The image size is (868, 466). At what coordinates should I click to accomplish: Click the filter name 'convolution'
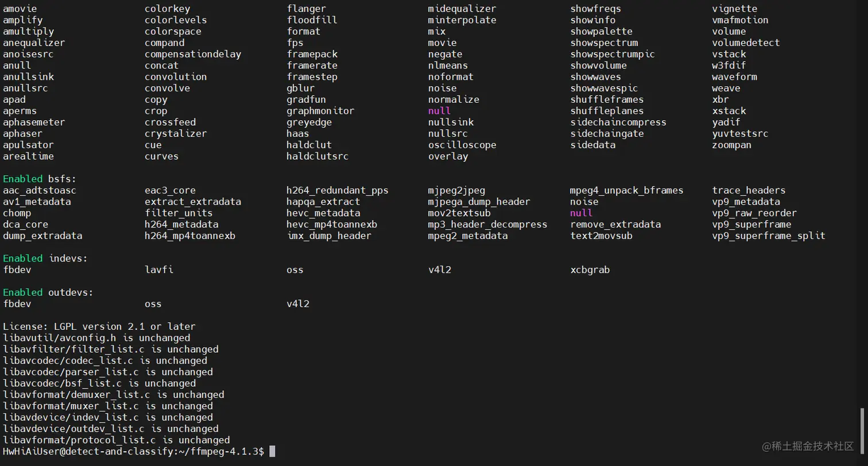pyautogui.click(x=176, y=76)
